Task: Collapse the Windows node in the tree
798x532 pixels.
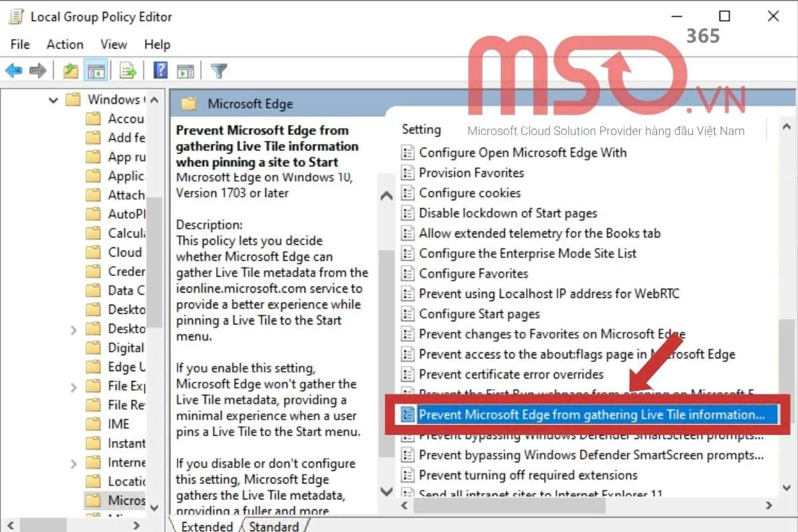Action: (x=53, y=100)
